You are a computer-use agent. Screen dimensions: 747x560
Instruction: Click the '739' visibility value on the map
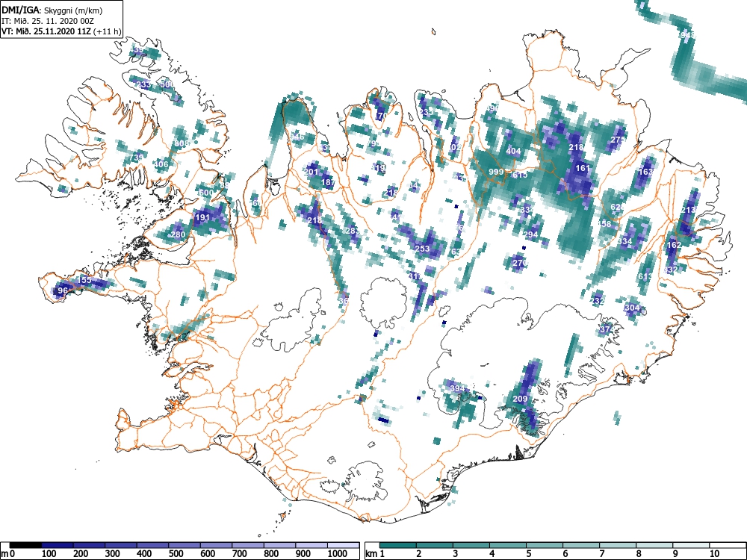136,158
